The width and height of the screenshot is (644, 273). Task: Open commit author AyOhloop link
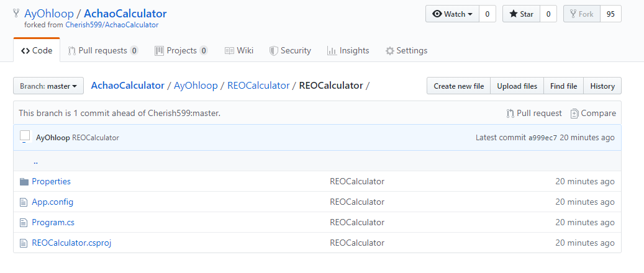(x=53, y=138)
